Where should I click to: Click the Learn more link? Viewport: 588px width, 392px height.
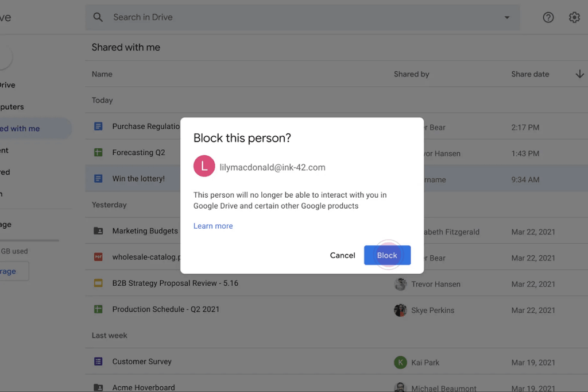click(x=213, y=226)
